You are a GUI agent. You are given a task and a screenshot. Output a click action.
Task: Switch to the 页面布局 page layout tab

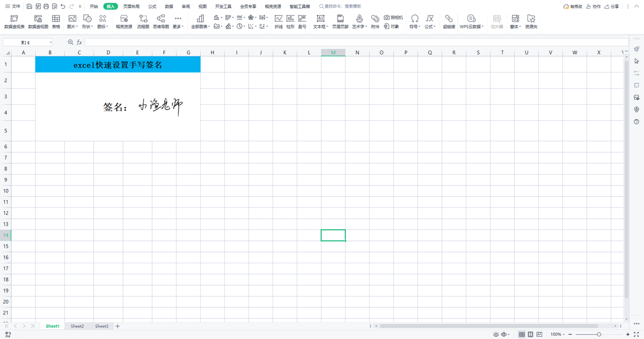pos(131,6)
